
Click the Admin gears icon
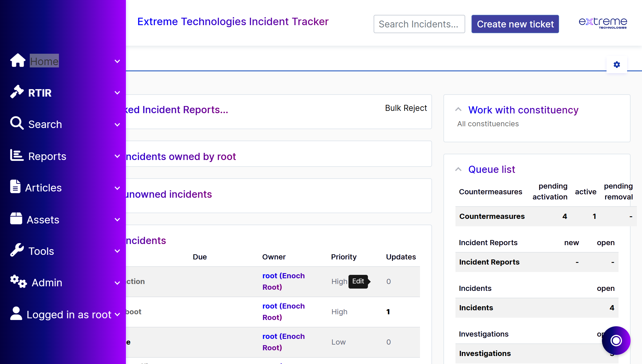click(x=19, y=282)
